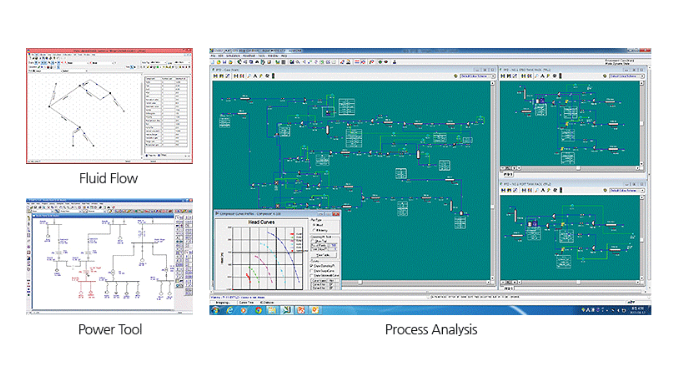This screenshot has height=390, width=680.
Task: Open Windows Media Player from the taskbar
Action: (244, 310)
